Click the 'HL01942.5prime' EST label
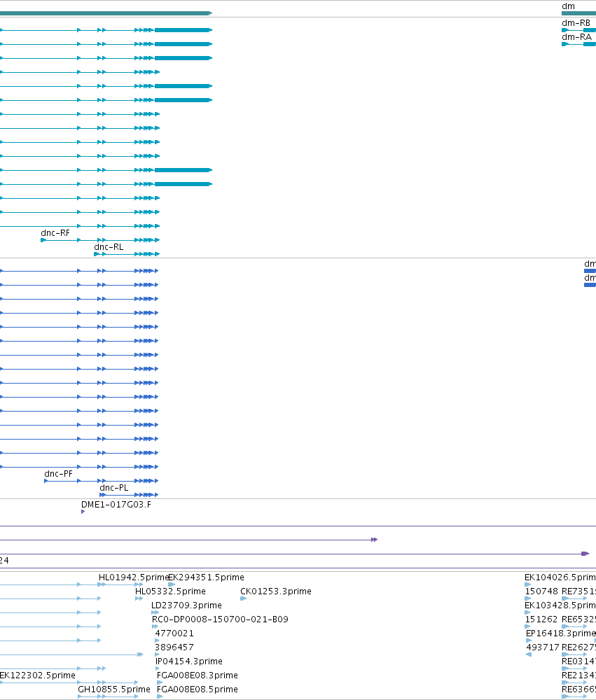The height and width of the screenshot is (700, 596). click(x=134, y=577)
